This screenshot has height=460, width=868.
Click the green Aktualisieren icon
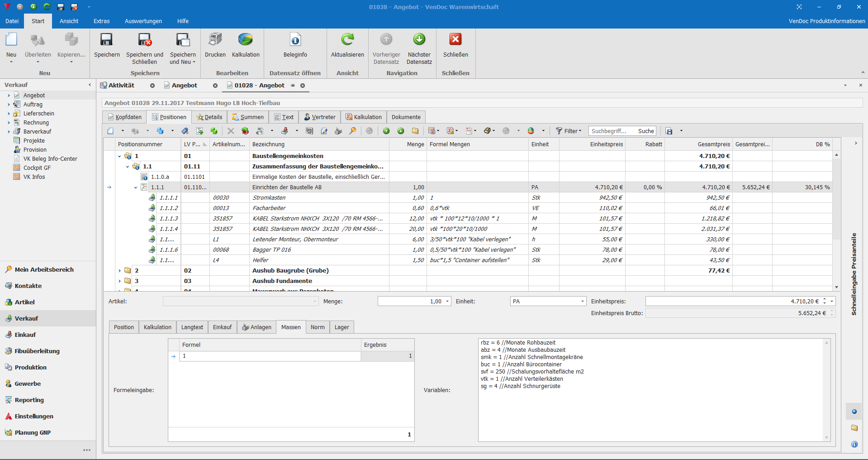coord(347,40)
